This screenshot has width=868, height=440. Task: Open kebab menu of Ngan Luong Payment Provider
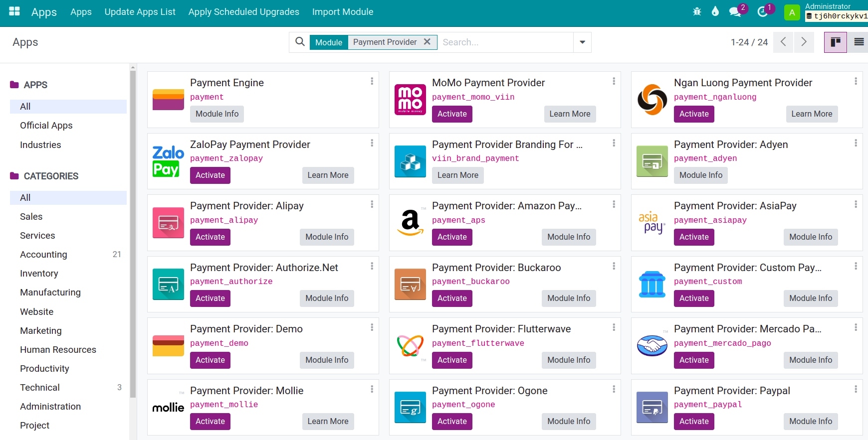coord(856,81)
